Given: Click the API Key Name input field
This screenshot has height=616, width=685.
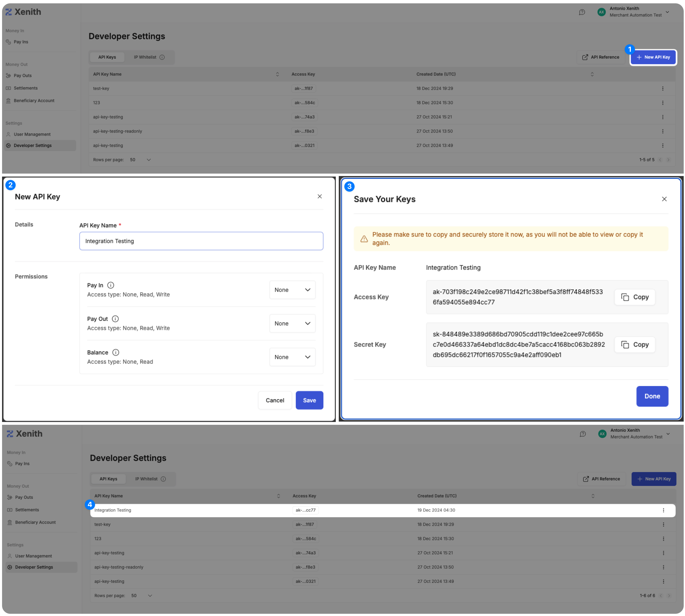Looking at the screenshot, I should point(201,241).
